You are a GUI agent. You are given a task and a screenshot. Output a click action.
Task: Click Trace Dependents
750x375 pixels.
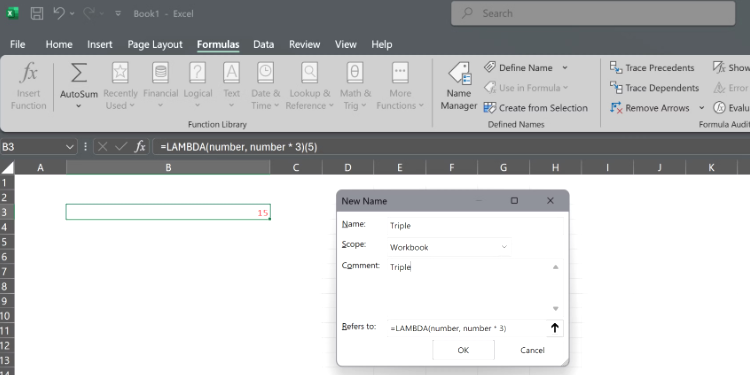pyautogui.click(x=654, y=88)
